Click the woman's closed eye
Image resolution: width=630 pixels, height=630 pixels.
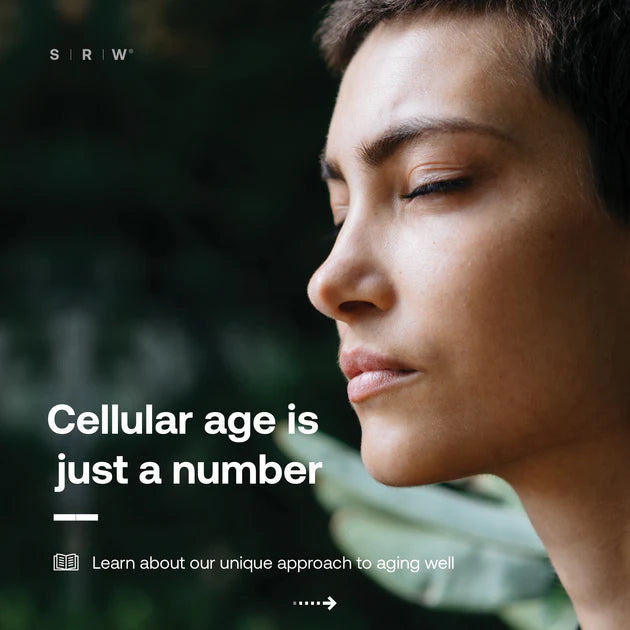point(436,188)
